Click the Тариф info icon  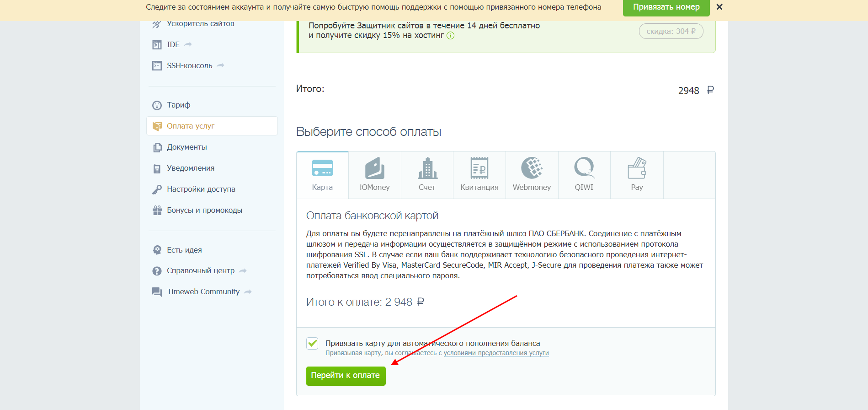pos(157,105)
